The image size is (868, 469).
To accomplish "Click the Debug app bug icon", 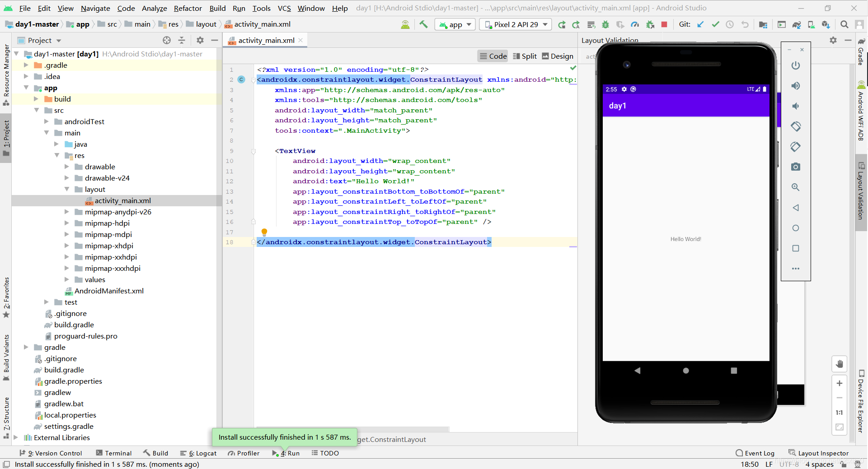I will point(605,24).
